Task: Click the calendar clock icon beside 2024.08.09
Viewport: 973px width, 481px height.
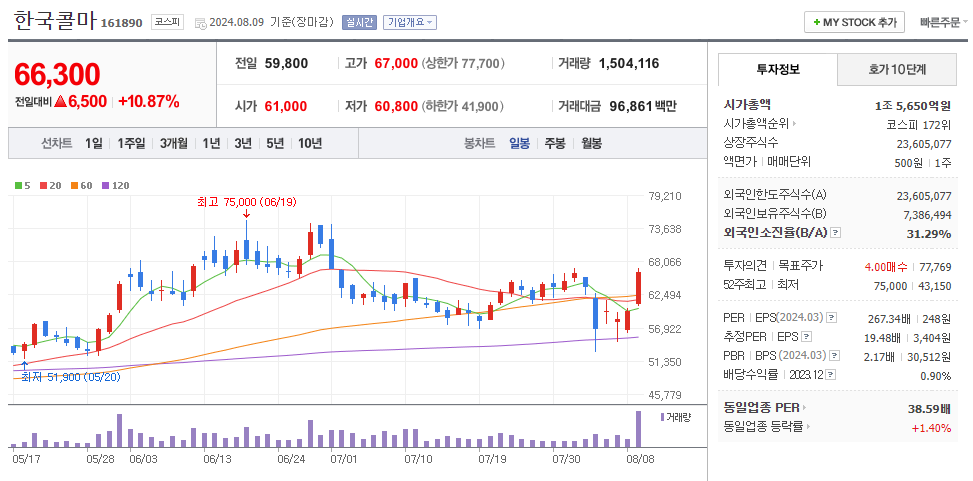Action: [x=200, y=24]
